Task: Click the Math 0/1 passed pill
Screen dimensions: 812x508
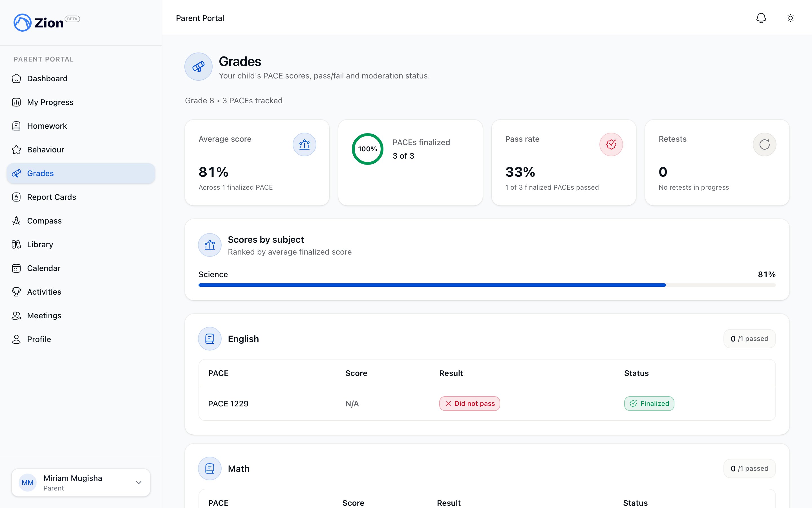Action: [749, 468]
